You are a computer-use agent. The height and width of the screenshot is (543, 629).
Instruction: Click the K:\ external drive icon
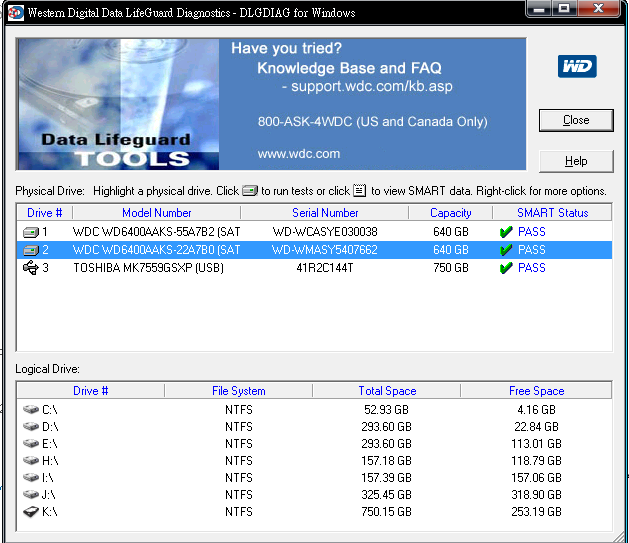pyautogui.click(x=30, y=512)
